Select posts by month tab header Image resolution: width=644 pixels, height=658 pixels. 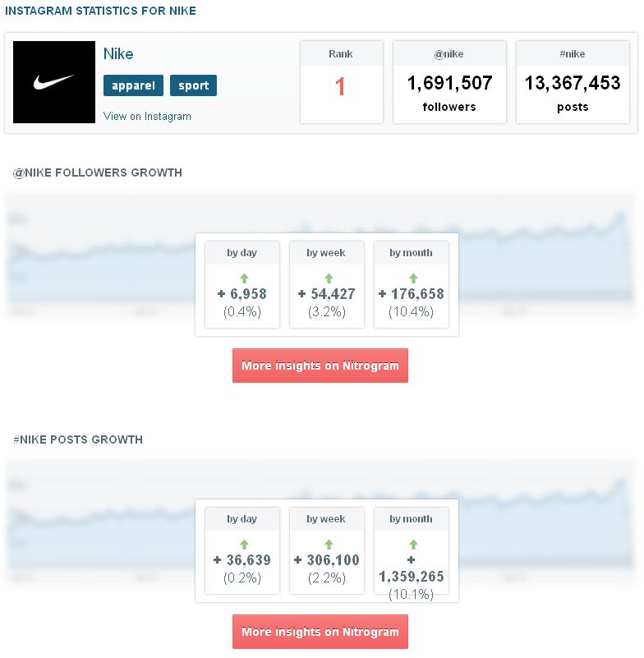pos(411,519)
